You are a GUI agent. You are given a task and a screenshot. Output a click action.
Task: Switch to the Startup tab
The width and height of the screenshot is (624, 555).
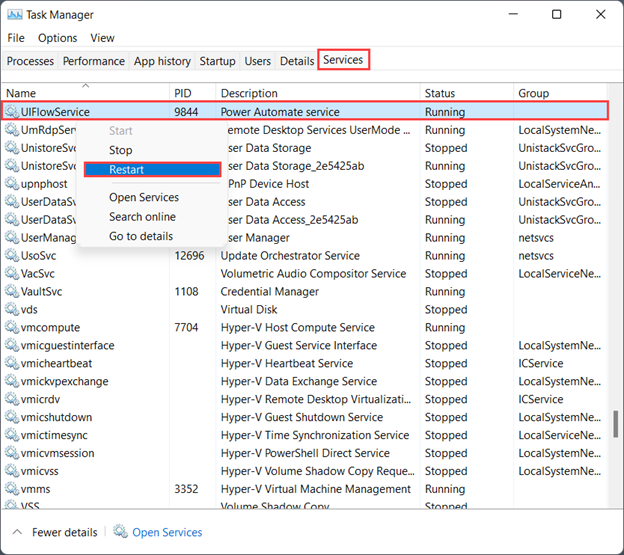coord(217,61)
